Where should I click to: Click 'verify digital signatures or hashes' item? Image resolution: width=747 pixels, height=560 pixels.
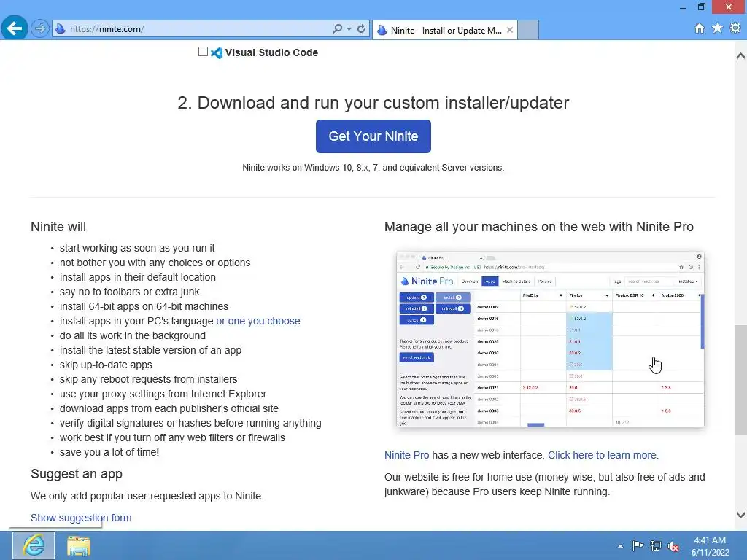point(190,424)
